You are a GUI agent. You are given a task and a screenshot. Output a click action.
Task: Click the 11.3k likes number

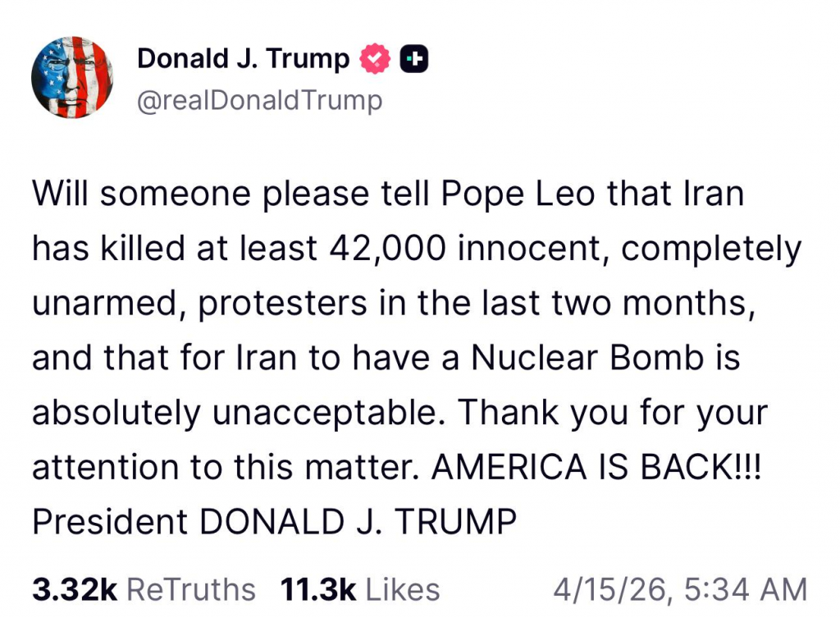coord(318,588)
